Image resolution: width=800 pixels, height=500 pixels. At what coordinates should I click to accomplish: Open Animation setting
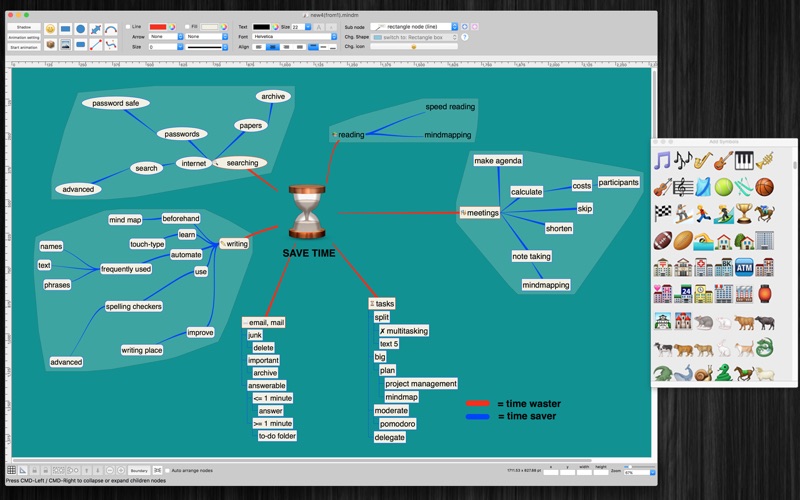[24, 37]
